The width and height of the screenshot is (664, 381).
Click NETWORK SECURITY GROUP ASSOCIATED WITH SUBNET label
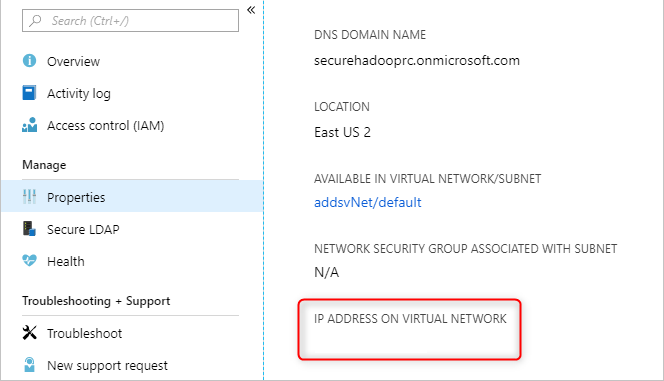pyautogui.click(x=465, y=248)
